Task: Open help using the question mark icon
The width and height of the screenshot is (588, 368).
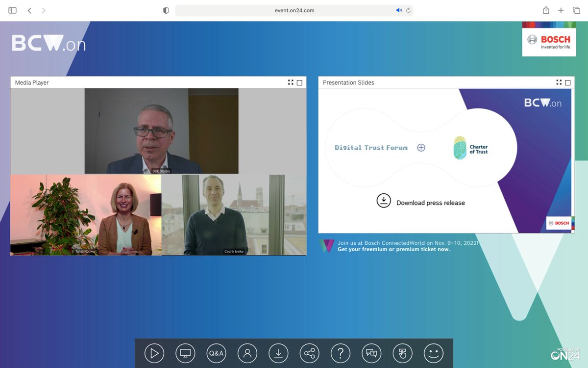Action: pos(341,353)
